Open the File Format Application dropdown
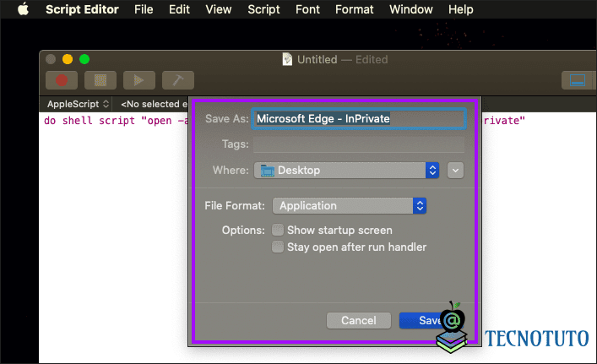Viewport: 597px width, 364px height. [349, 205]
